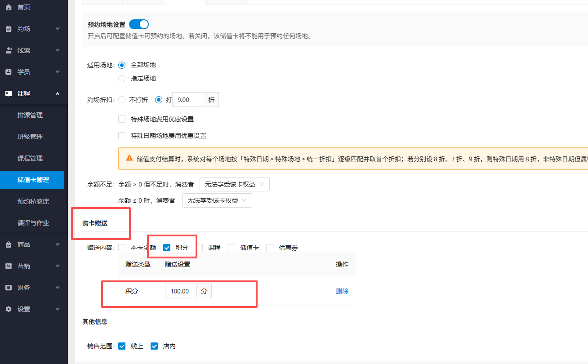Open the 无法享受该卡权益 dropdown for negative balance
Image resolution: width=588 pixels, height=364 pixels.
(217, 200)
